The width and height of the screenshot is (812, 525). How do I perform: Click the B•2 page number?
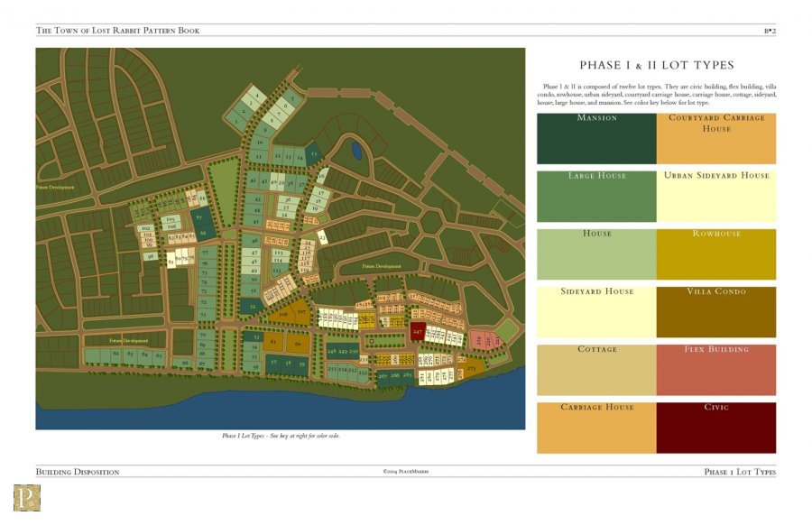770,31
